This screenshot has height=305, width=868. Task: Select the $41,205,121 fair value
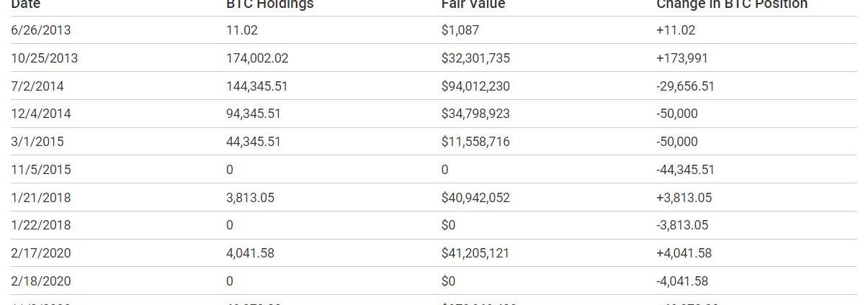click(475, 253)
